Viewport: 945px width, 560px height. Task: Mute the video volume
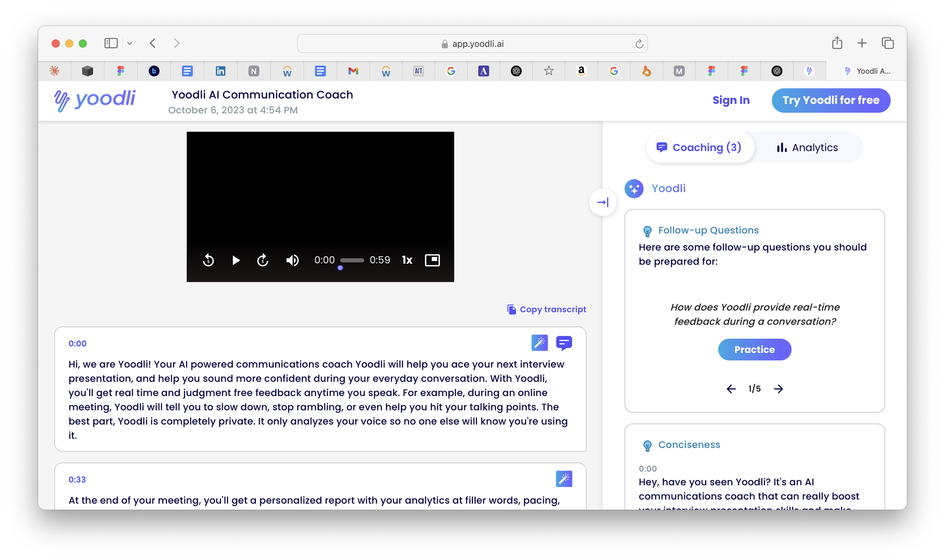coord(292,260)
